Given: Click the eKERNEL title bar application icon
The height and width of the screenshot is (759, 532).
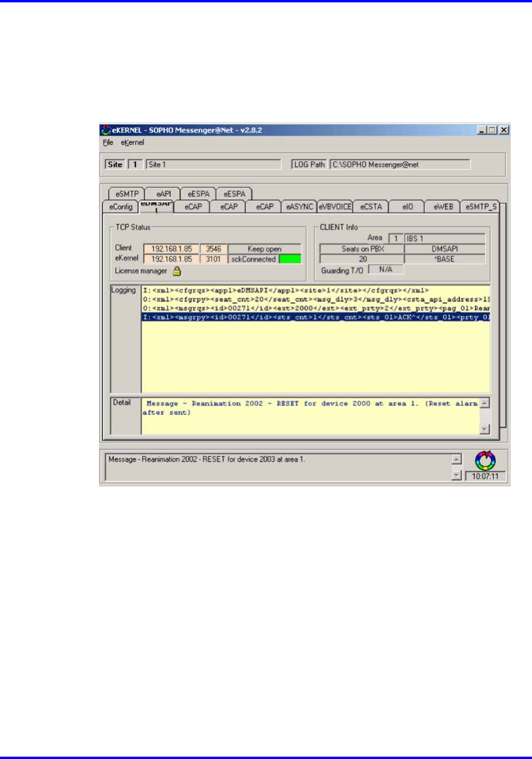Looking at the screenshot, I should [105, 130].
